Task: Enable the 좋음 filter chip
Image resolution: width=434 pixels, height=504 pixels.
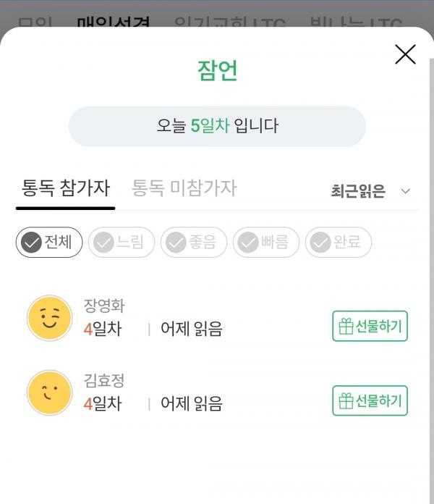Action: click(194, 243)
